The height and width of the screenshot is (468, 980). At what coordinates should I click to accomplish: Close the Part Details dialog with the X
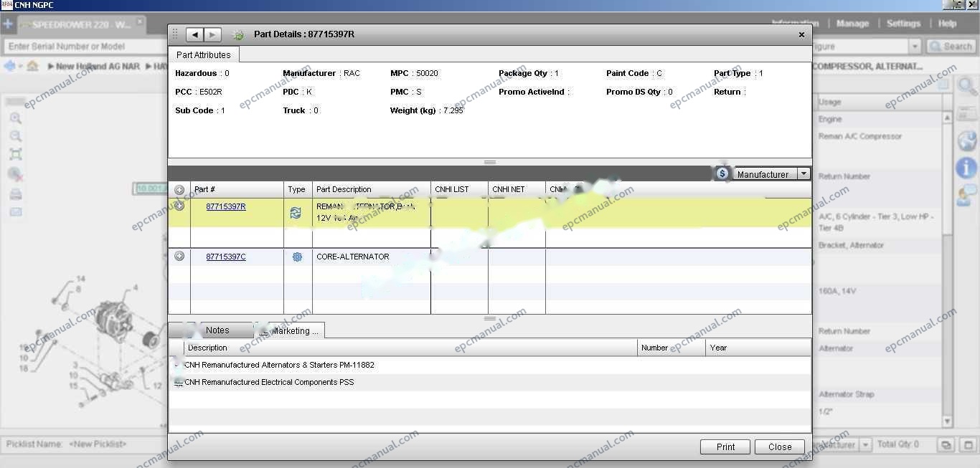point(801,34)
